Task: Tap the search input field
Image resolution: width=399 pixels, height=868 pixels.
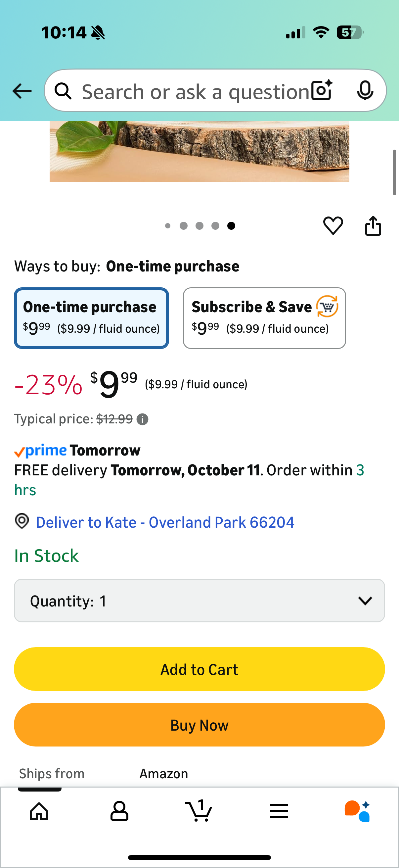Action: (x=195, y=91)
